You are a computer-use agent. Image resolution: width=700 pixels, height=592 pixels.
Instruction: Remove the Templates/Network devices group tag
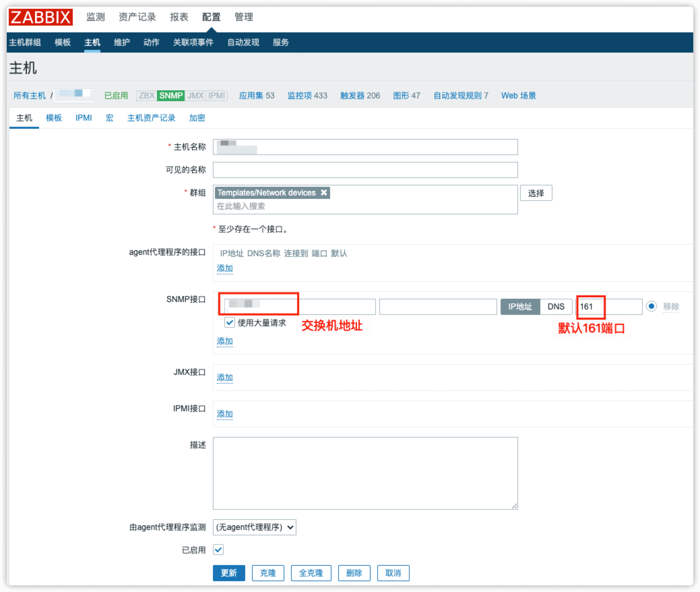324,193
